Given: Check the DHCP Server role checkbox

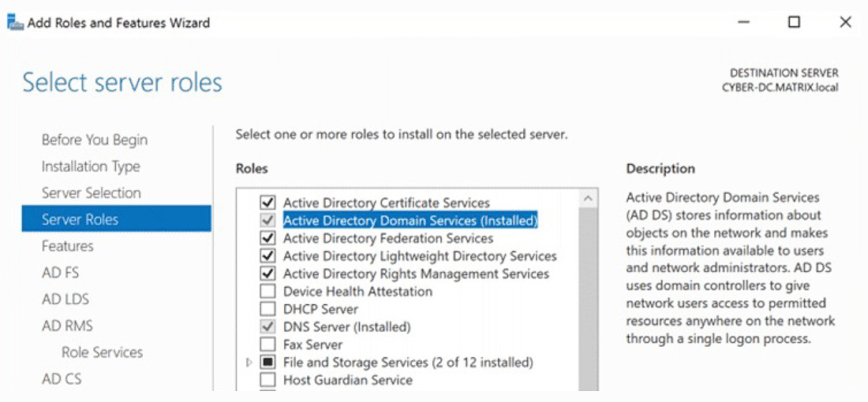Looking at the screenshot, I should click(268, 309).
